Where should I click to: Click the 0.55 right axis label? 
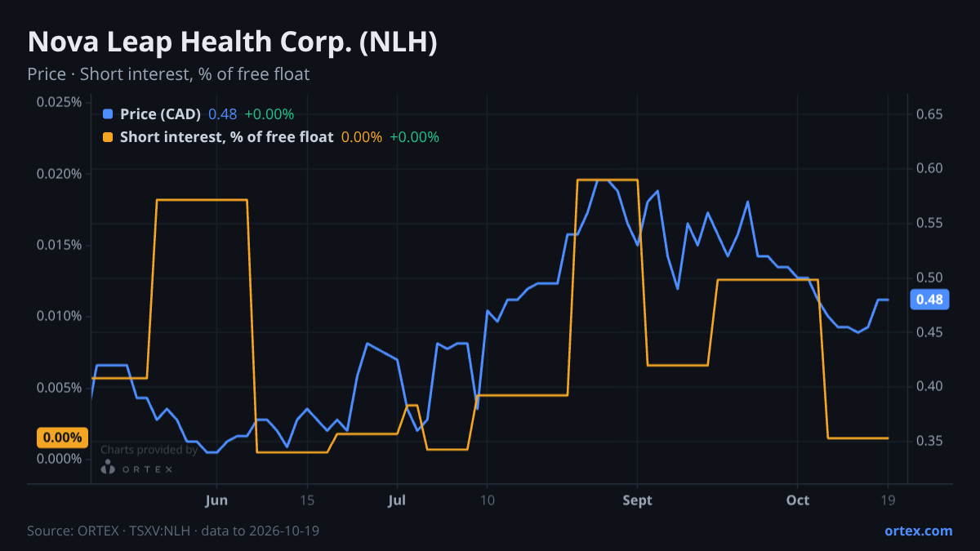tap(929, 223)
